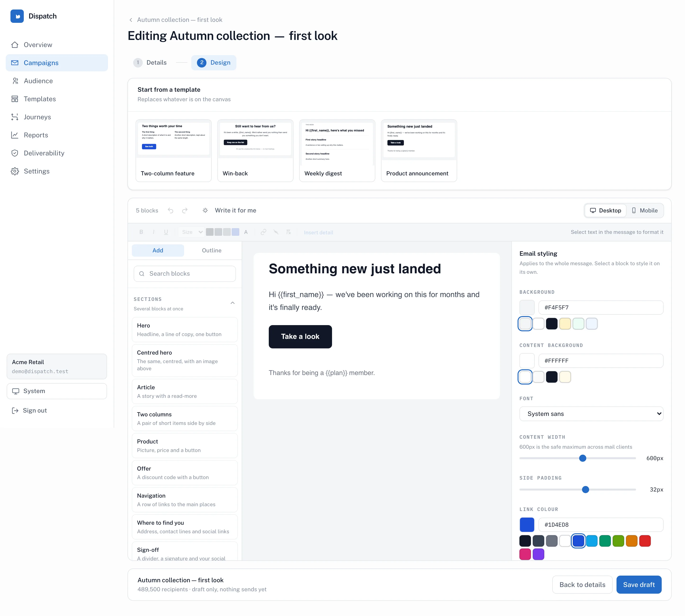Collapse the Sections group chevron
Viewport: 685px width, 616px height.
click(232, 303)
